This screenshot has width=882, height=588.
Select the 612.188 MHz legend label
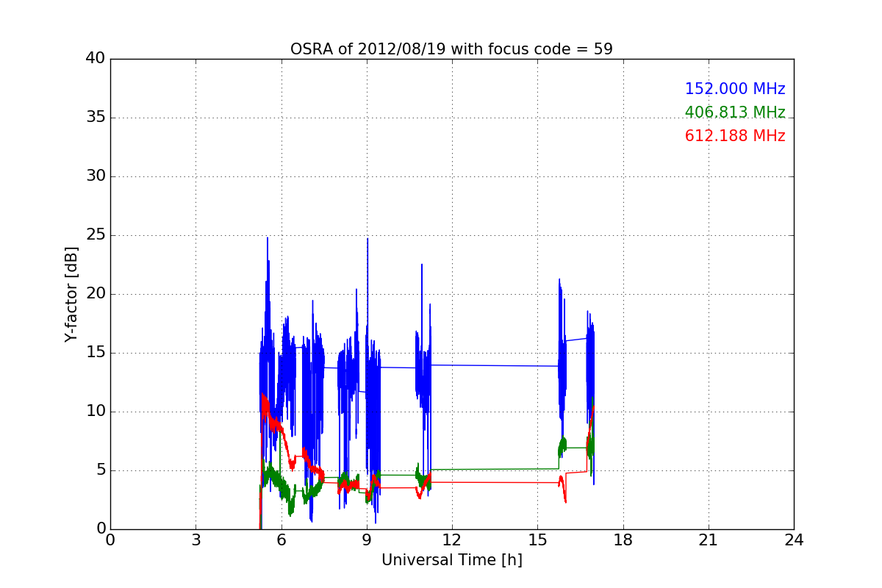click(735, 136)
